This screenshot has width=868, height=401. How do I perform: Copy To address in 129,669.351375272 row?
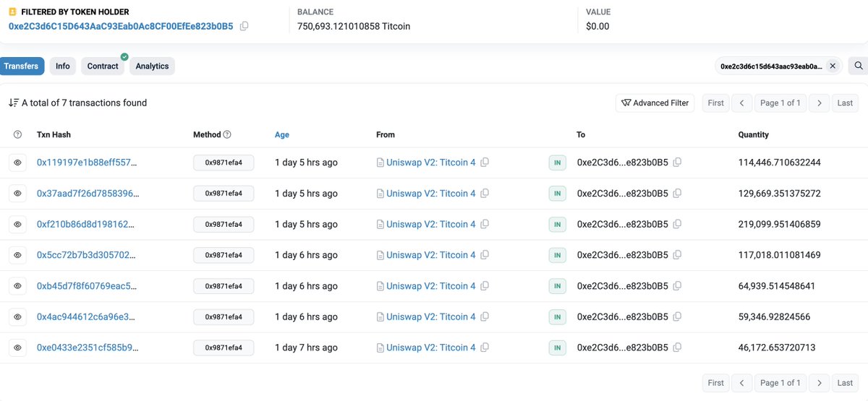[677, 194]
